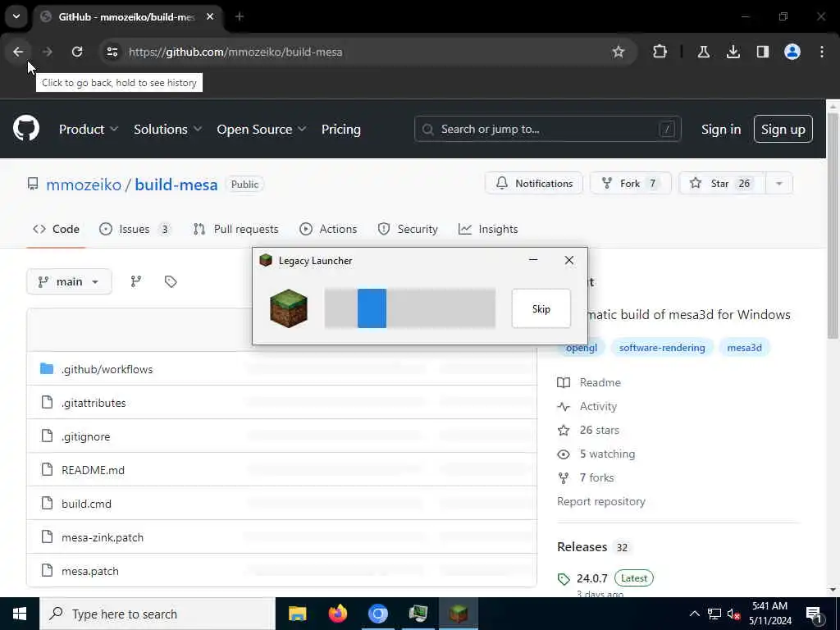Click the Sign in link

(720, 129)
